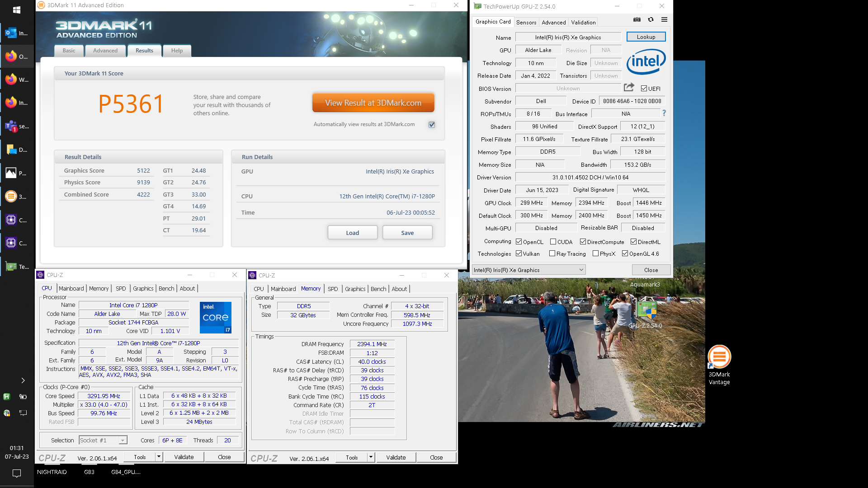The height and width of the screenshot is (488, 868).
Task: Open the Windows Start button
Action: click(17, 9)
